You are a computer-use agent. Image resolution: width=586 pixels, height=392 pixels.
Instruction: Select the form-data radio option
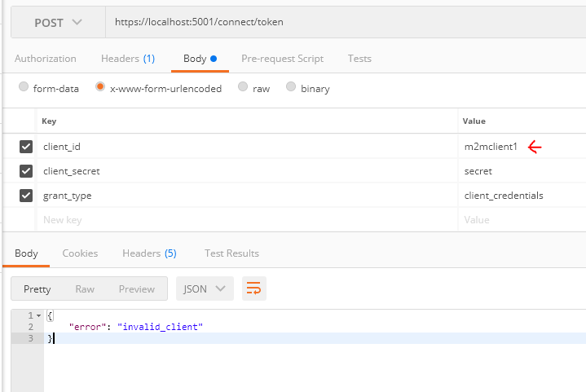click(24, 87)
